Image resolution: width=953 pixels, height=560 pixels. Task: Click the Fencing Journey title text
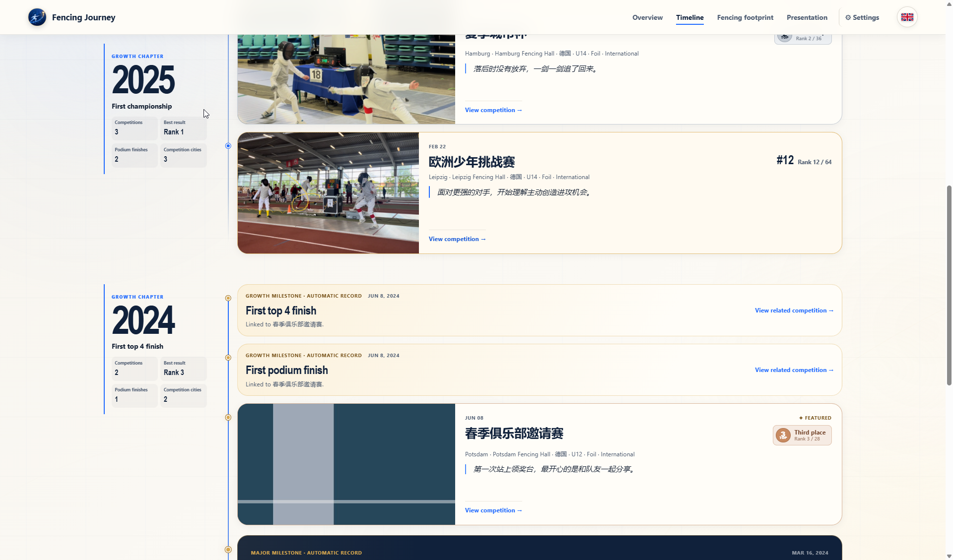(83, 17)
